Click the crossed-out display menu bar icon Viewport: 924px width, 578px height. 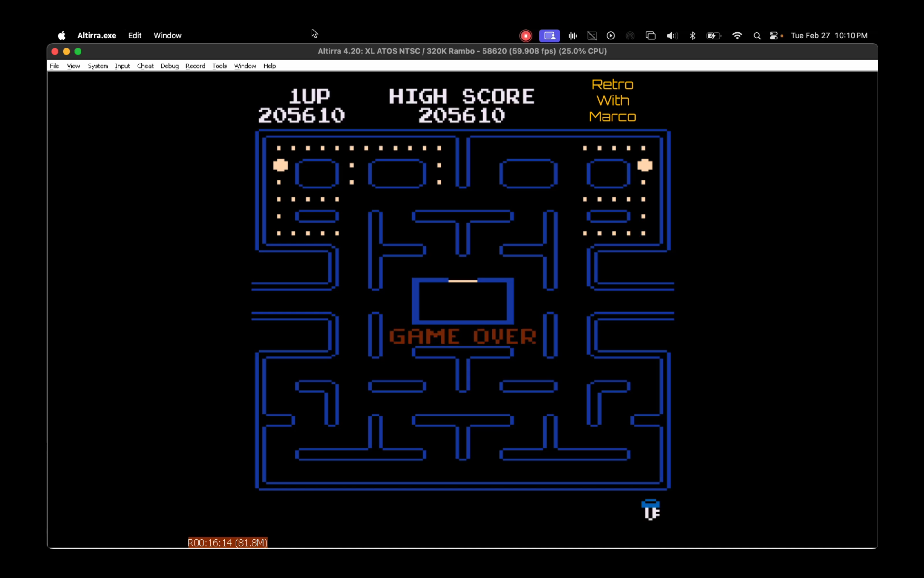[x=592, y=36]
